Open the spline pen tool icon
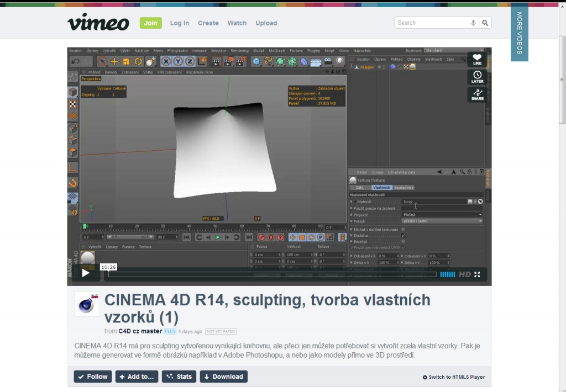 [x=268, y=62]
